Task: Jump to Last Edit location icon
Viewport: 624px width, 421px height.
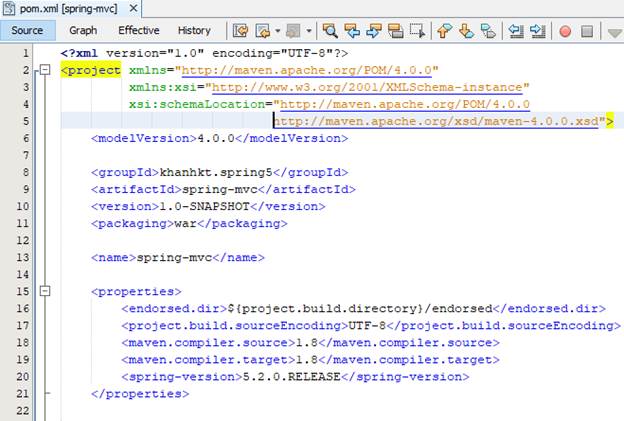Action: (x=240, y=31)
